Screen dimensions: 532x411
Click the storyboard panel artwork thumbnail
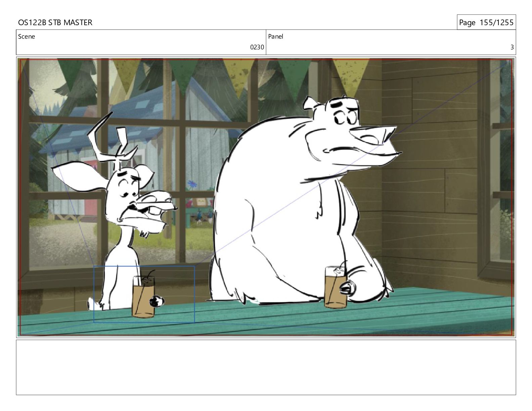click(266, 197)
